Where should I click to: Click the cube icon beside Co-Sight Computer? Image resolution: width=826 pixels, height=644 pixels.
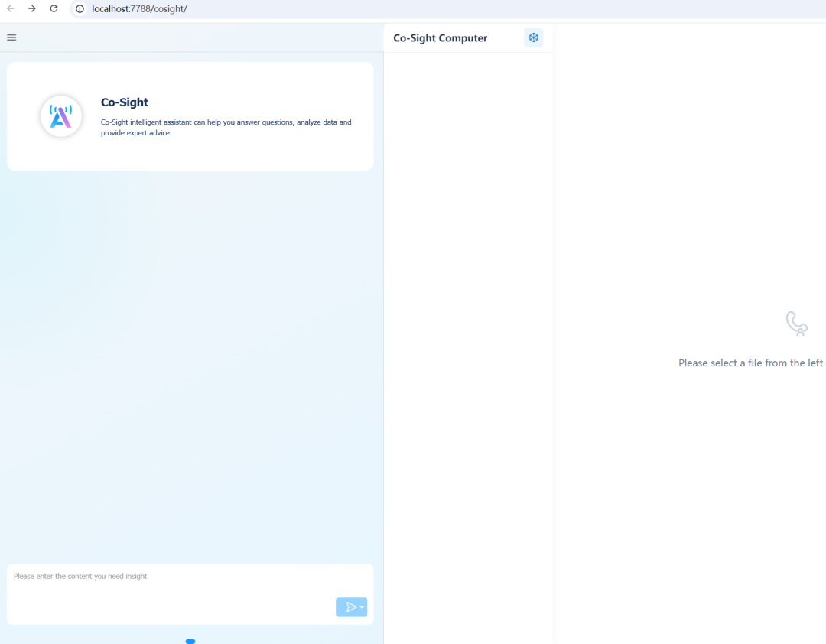(534, 37)
